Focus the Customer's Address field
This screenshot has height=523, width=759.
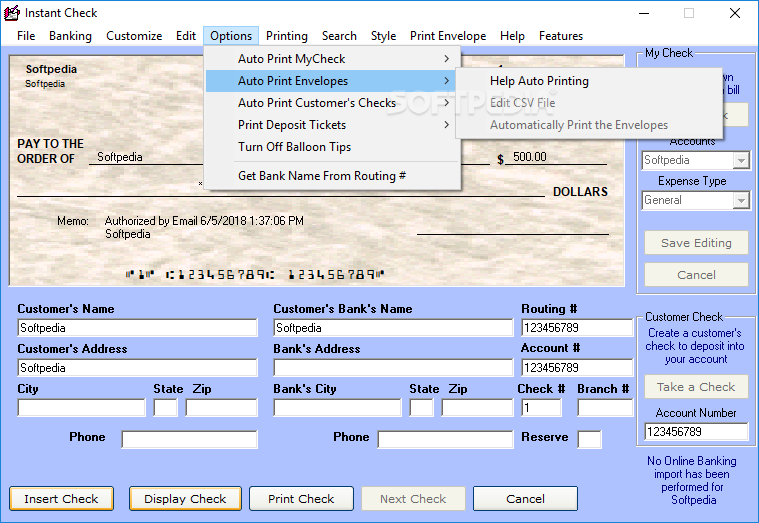point(137,368)
